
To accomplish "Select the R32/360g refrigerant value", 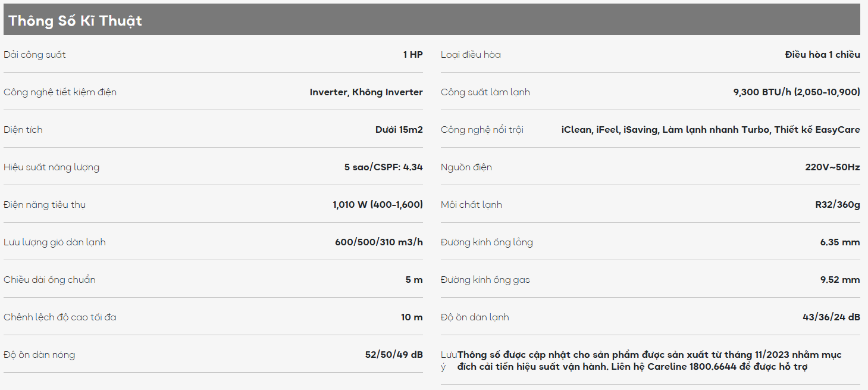I will point(838,205).
